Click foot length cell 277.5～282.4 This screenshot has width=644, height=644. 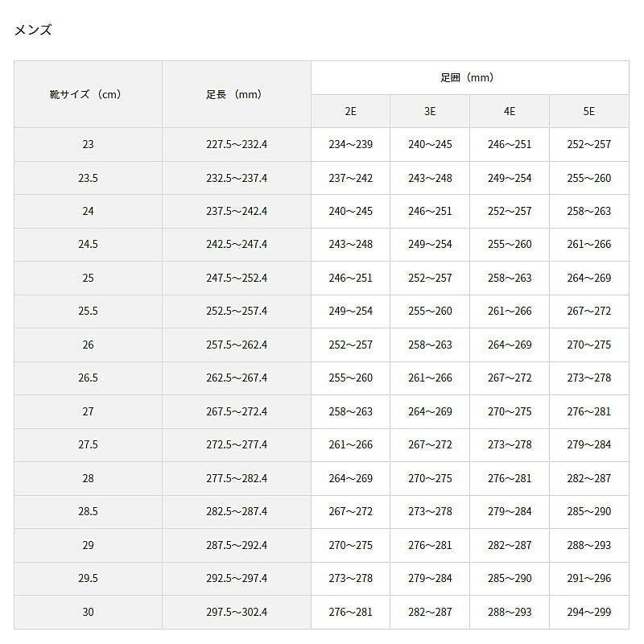[x=236, y=478]
